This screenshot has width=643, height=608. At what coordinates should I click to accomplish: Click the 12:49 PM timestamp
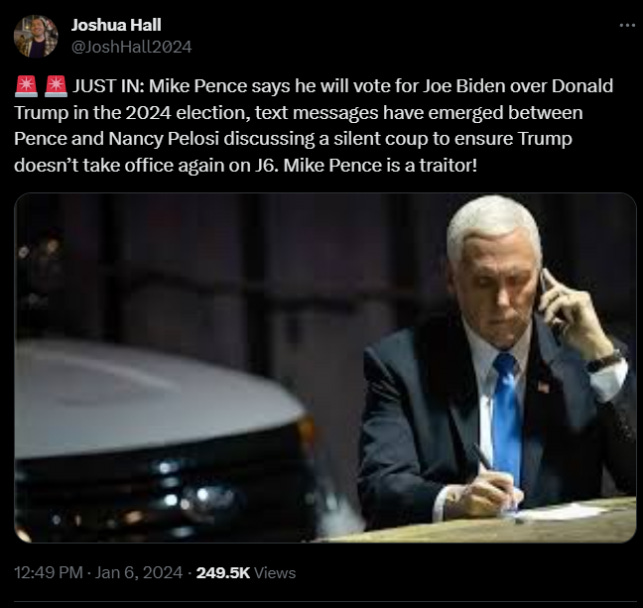click(x=48, y=573)
